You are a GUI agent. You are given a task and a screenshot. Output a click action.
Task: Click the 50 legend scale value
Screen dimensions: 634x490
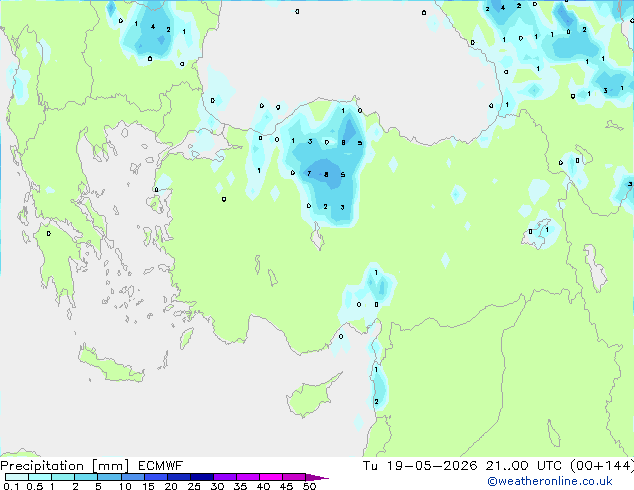[309, 486]
